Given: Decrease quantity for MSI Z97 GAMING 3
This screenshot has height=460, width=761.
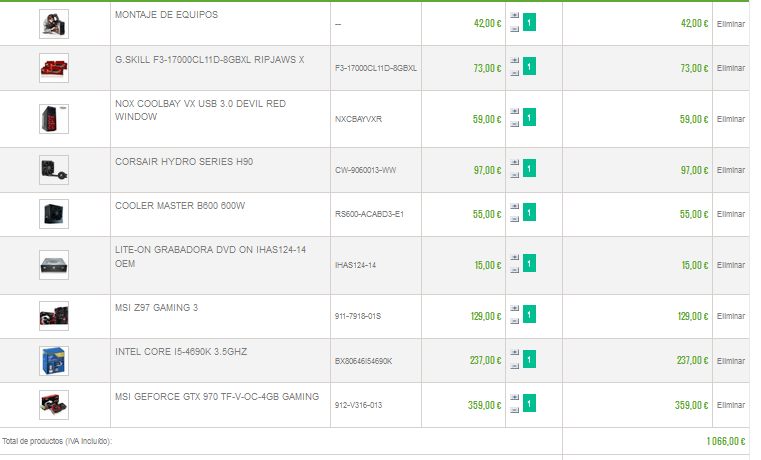Looking at the screenshot, I should pos(514,321).
